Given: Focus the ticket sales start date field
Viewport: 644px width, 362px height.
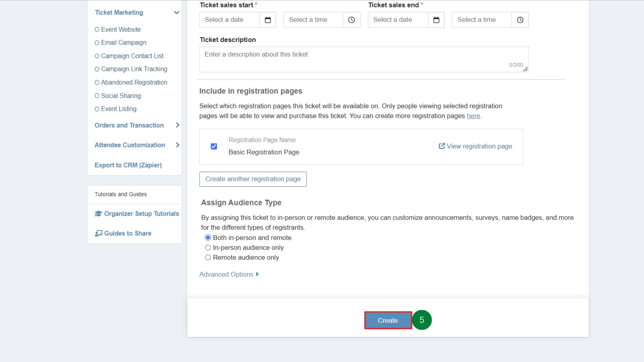Looking at the screenshot, I should (x=230, y=20).
